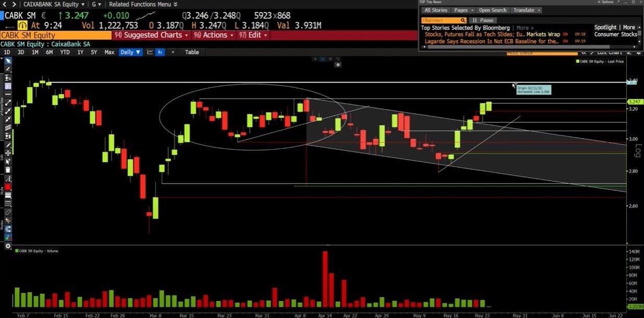Open the chart type dropdown arrow
This screenshot has width=644, height=318.
tap(173, 52)
